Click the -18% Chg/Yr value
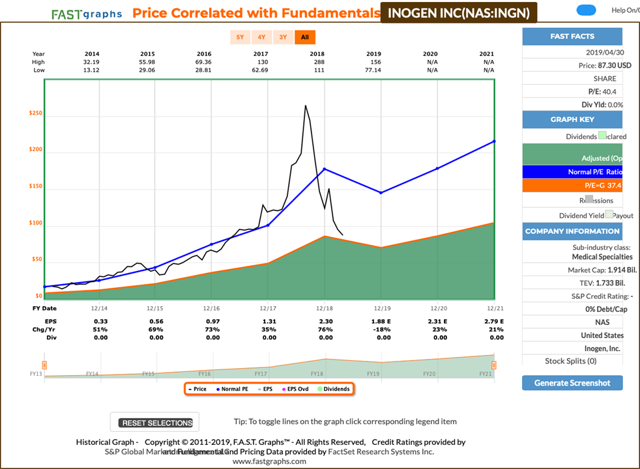Image resolution: width=640 pixels, height=469 pixels. tap(382, 329)
